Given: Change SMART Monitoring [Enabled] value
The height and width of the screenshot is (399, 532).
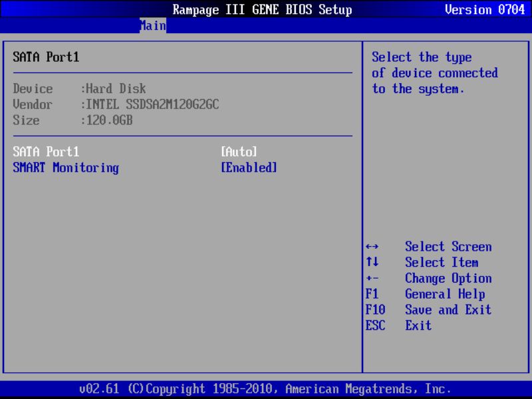Looking at the screenshot, I should pyautogui.click(x=249, y=168).
